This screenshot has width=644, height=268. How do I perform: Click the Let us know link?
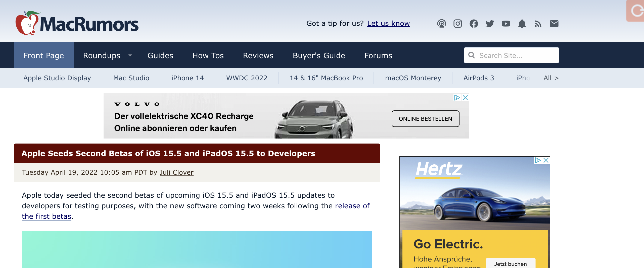(388, 23)
